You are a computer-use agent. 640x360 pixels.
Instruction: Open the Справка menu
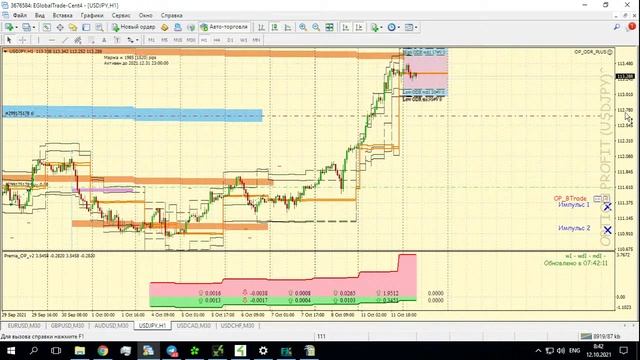pos(171,16)
